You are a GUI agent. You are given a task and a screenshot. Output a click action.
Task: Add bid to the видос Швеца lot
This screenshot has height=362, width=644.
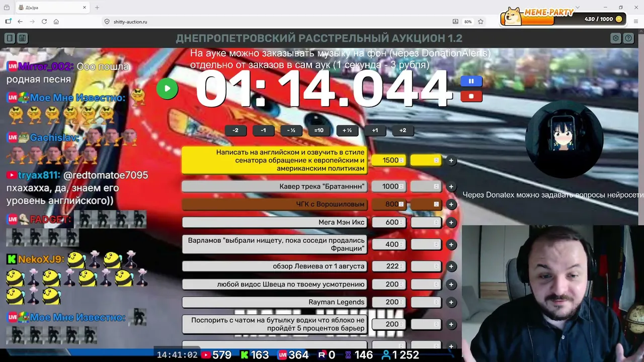click(451, 285)
